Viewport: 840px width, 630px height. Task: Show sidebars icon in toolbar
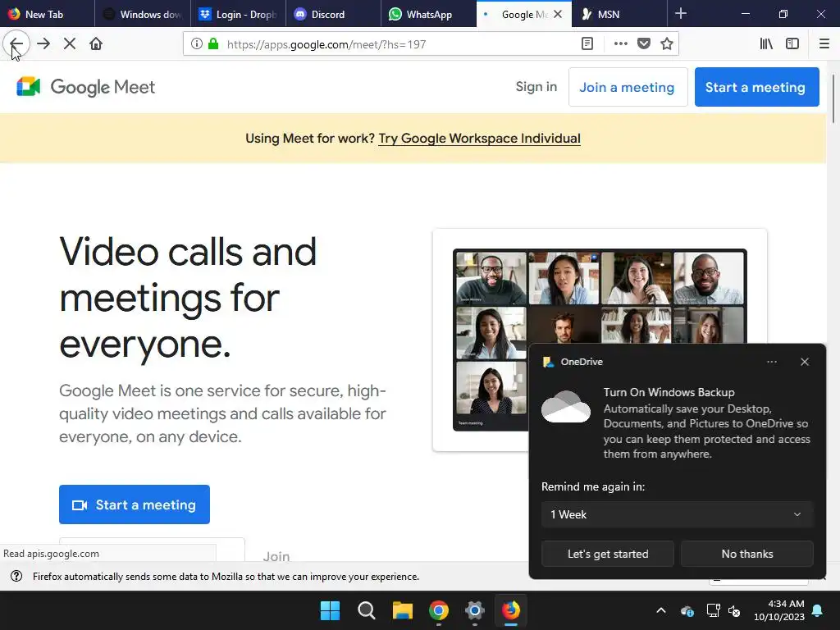pyautogui.click(x=792, y=44)
